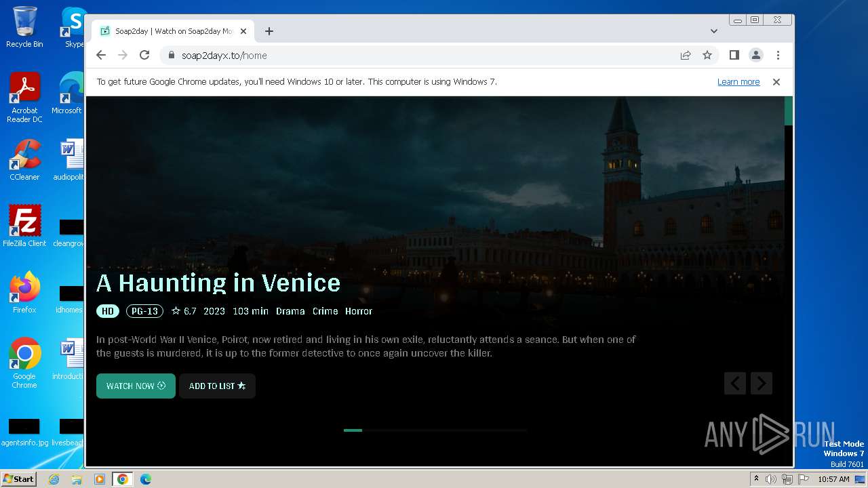868x488 pixels.
Task: Open the network tray icon
Action: coord(787,479)
